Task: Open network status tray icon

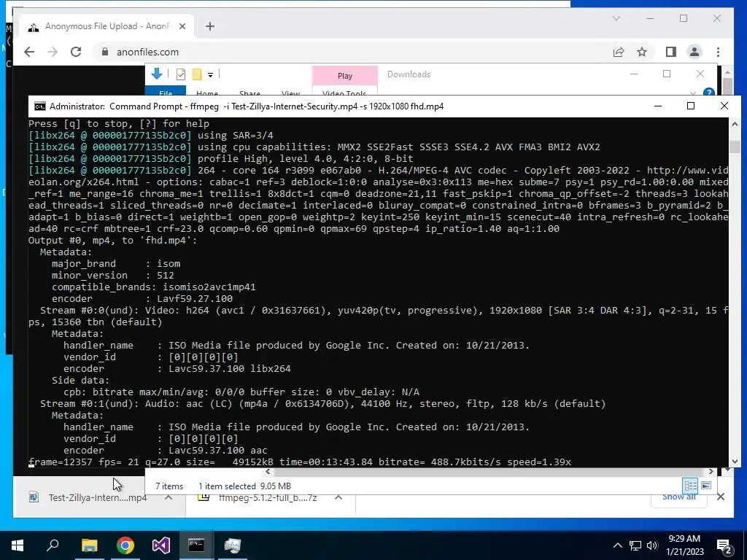Action: pos(635,545)
